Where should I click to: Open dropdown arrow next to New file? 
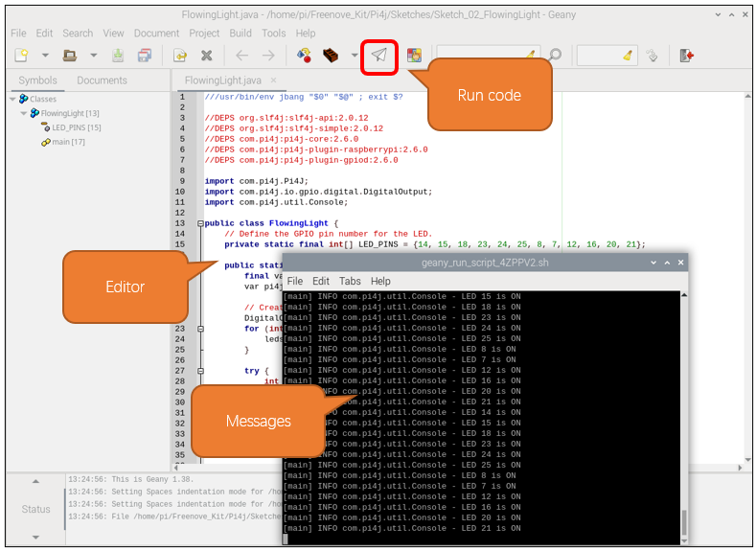45,56
